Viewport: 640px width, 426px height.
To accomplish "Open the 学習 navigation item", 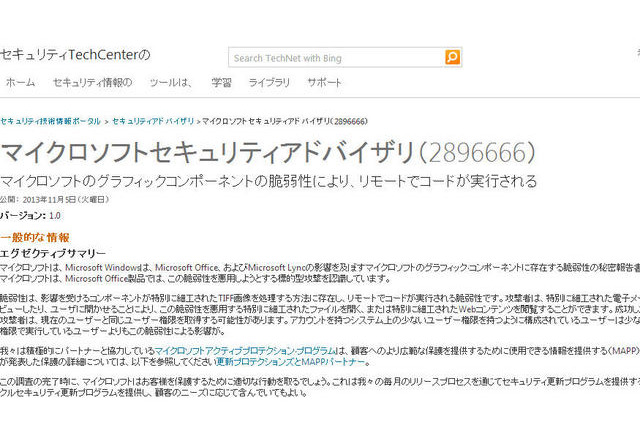I will (x=222, y=82).
